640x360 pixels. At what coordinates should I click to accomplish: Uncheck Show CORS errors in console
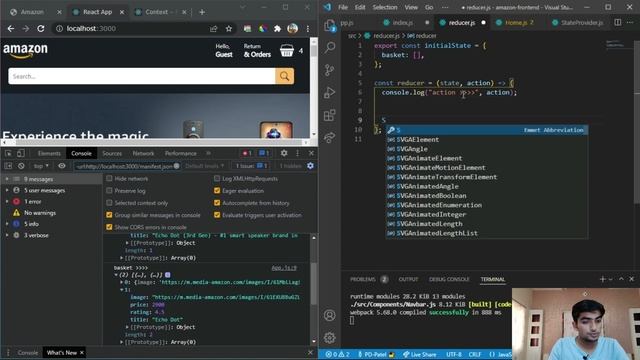click(109, 227)
